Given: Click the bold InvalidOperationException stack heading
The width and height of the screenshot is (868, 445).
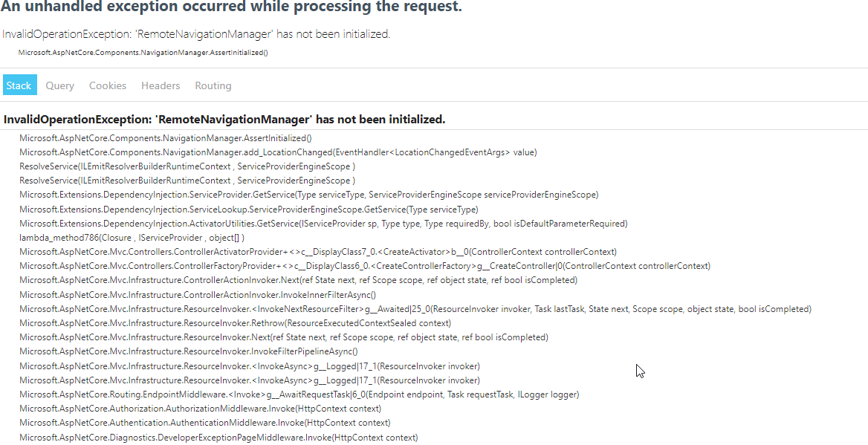Looking at the screenshot, I should (224, 120).
